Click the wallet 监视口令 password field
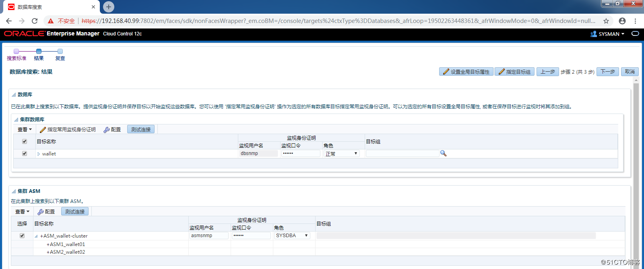This screenshot has height=269, width=644. pyautogui.click(x=301, y=153)
